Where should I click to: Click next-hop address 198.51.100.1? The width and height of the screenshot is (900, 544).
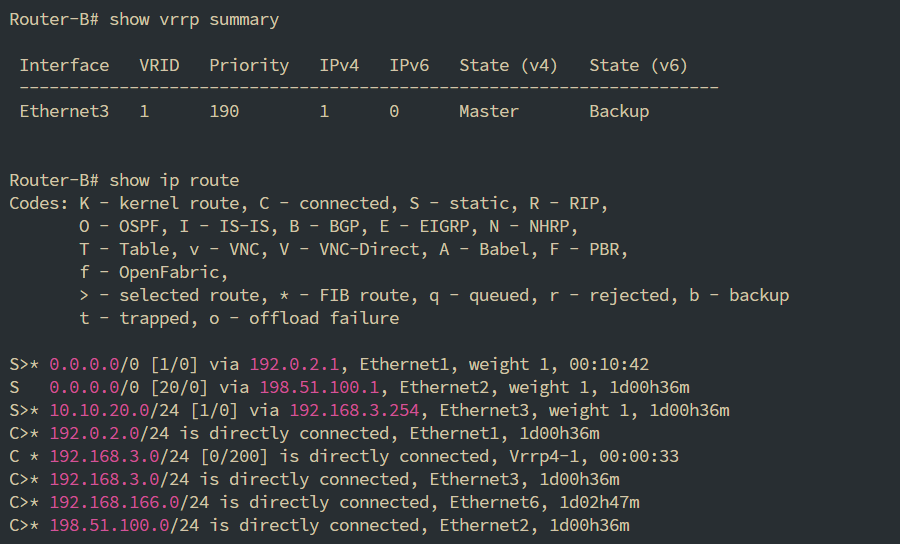(319, 387)
